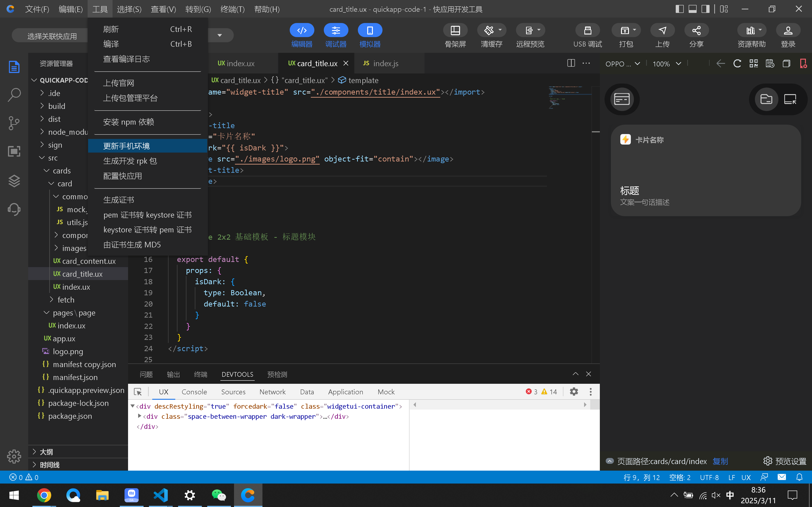Viewport: 812px width, 507px height.
Task: Select 更新手机环境 in the 工具 menu
Action: pyautogui.click(x=126, y=146)
